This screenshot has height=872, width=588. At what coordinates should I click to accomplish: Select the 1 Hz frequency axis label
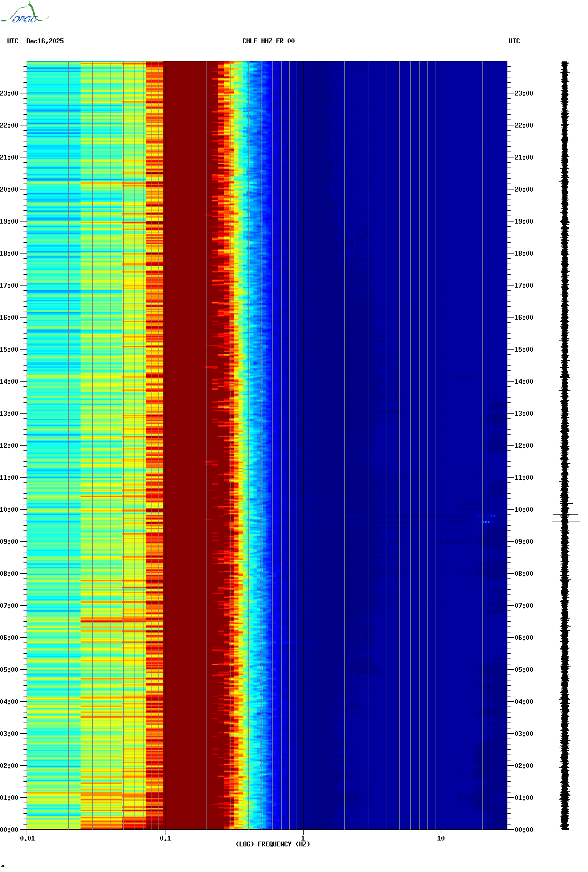(x=303, y=838)
